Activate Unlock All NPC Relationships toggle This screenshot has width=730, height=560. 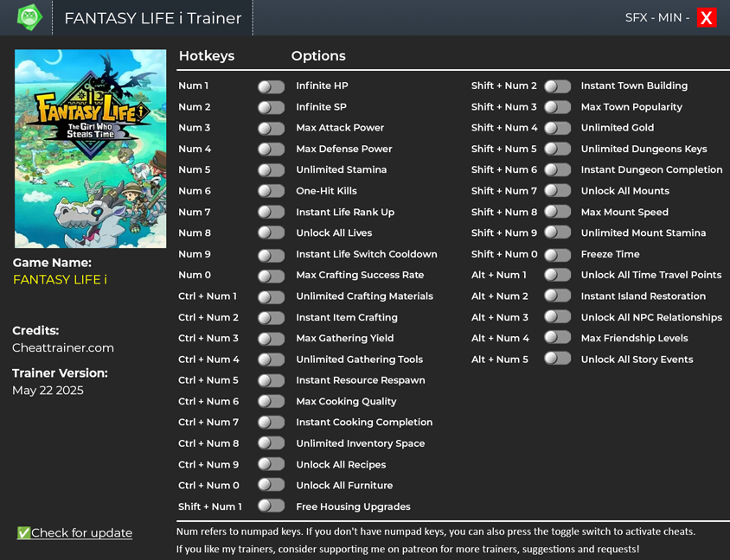tap(557, 318)
